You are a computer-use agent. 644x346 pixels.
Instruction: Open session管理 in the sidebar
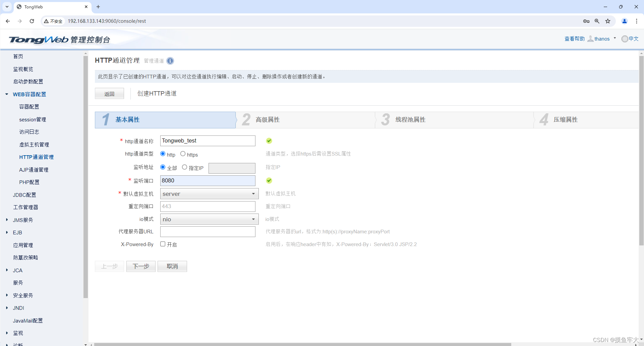click(x=33, y=119)
